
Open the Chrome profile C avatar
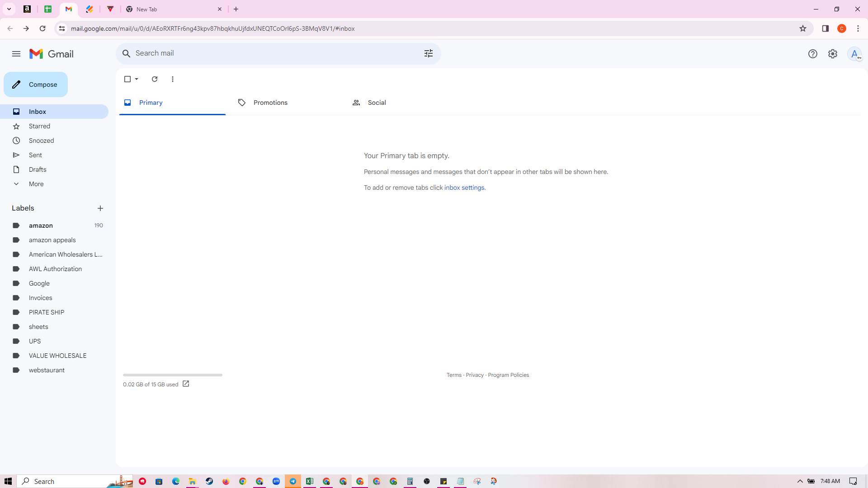tap(842, 28)
